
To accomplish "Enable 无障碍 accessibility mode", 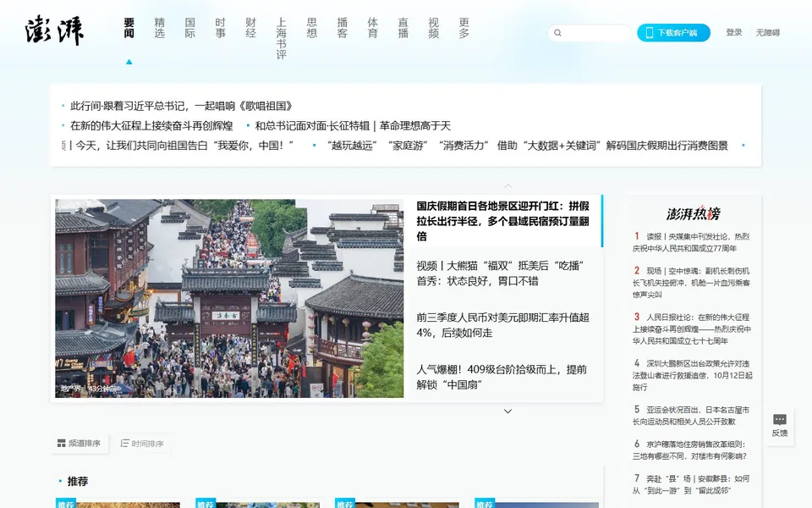I will (x=767, y=33).
